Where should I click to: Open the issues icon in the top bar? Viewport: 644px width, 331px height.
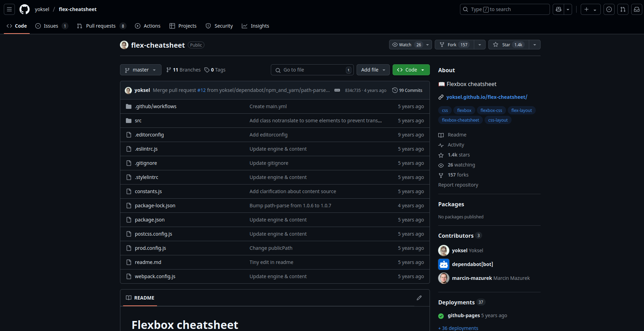pos(609,9)
